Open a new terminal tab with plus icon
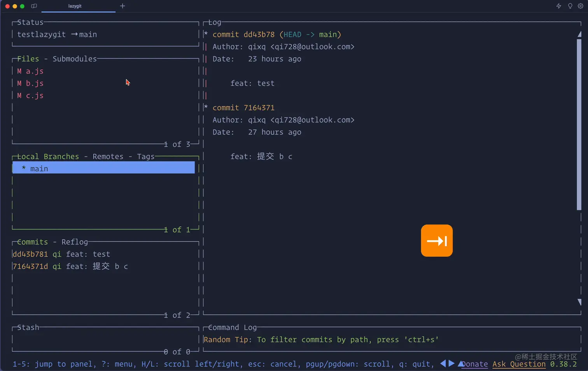588x371 pixels. (122, 6)
